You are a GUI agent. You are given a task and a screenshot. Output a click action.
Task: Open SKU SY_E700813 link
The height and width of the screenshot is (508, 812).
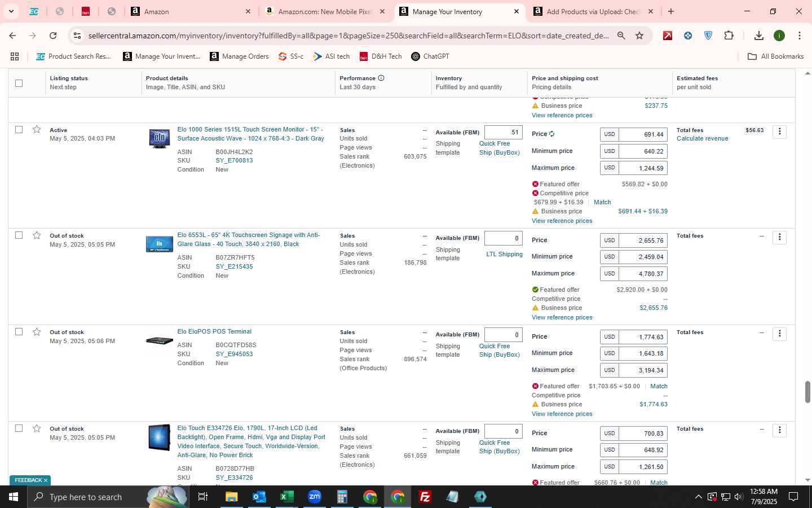coord(234,160)
